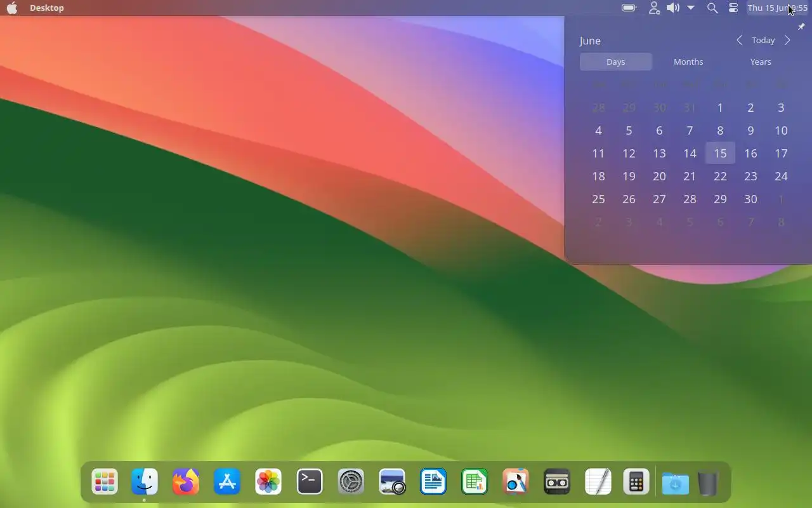Select day 18 in calendar
Screen dimensions: 812x508
pos(598,176)
